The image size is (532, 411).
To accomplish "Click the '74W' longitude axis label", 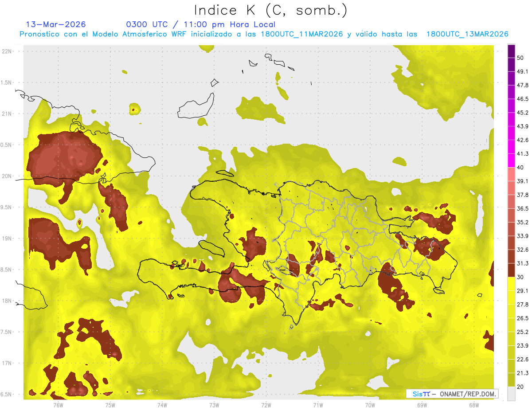I will [162, 405].
